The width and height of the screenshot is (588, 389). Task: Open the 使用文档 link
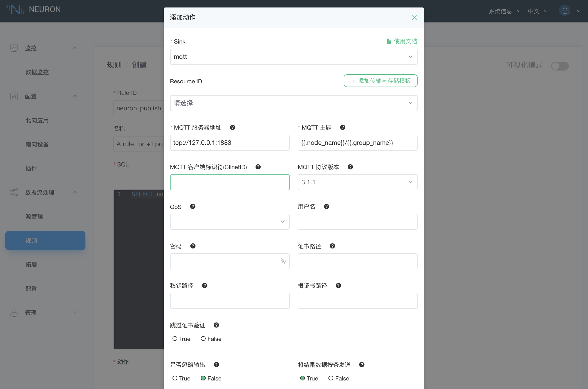point(405,41)
